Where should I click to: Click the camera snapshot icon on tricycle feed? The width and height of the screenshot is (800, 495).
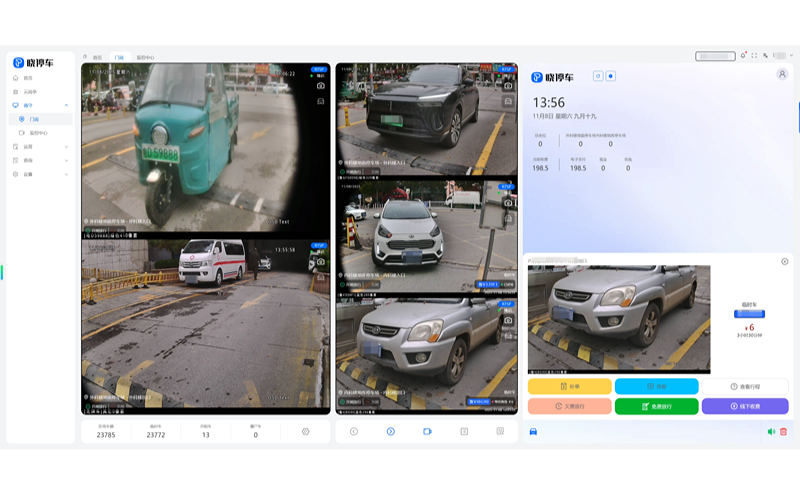point(321,86)
